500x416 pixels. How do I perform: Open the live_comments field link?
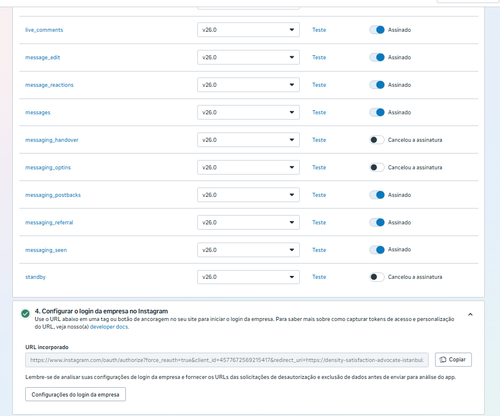click(44, 30)
